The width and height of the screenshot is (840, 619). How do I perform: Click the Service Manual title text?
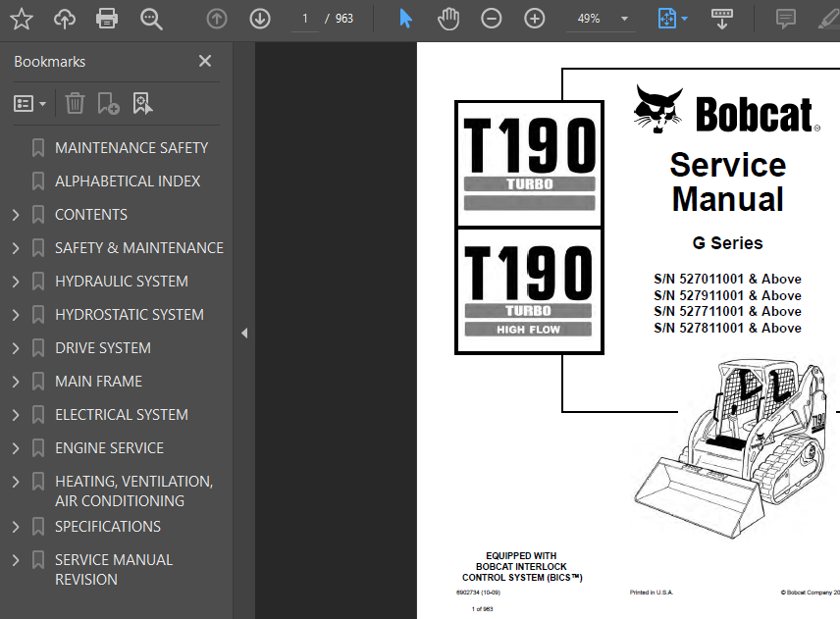coord(728,181)
